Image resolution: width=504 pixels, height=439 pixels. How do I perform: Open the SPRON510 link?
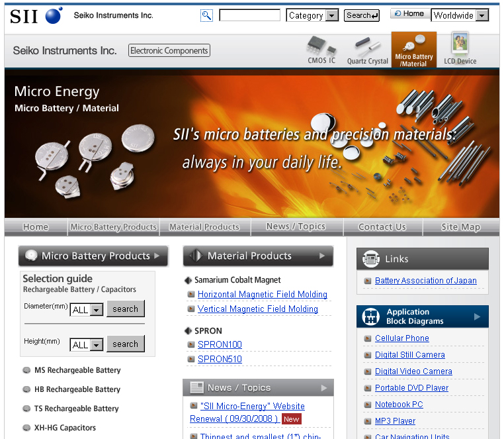point(220,359)
